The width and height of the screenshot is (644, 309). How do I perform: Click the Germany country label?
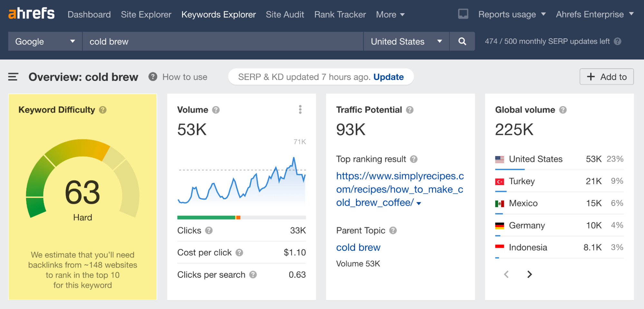click(527, 225)
